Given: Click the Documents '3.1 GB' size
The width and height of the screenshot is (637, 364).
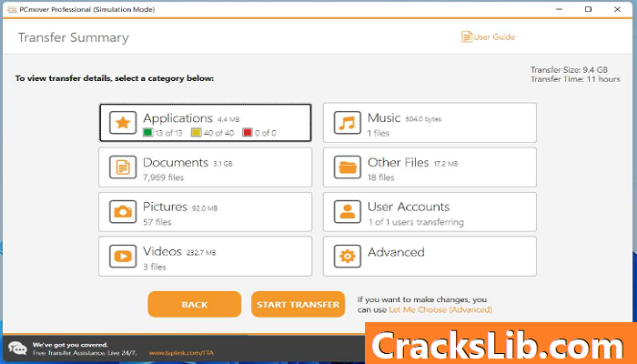Looking at the screenshot, I should point(223,164).
